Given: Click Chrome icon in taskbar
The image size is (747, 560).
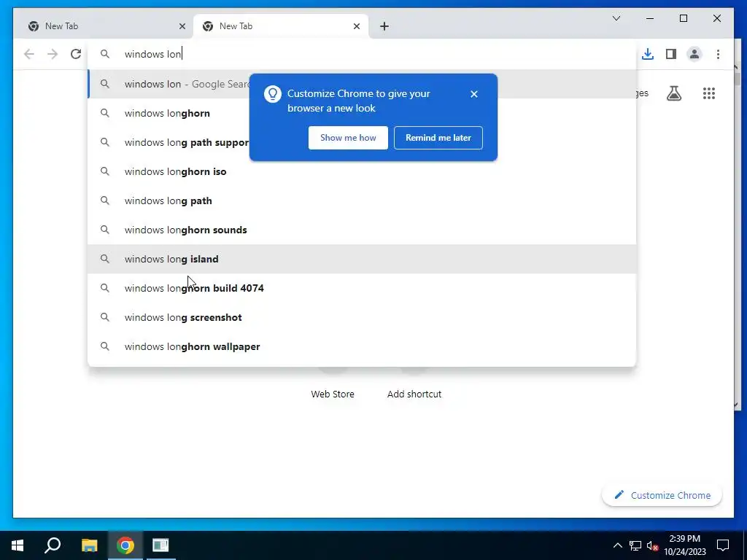Looking at the screenshot, I should click(125, 545).
